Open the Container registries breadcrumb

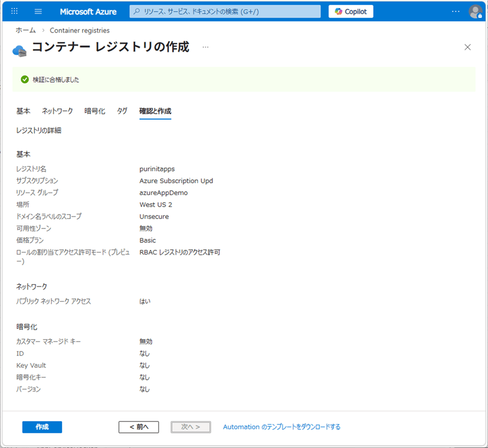click(79, 30)
